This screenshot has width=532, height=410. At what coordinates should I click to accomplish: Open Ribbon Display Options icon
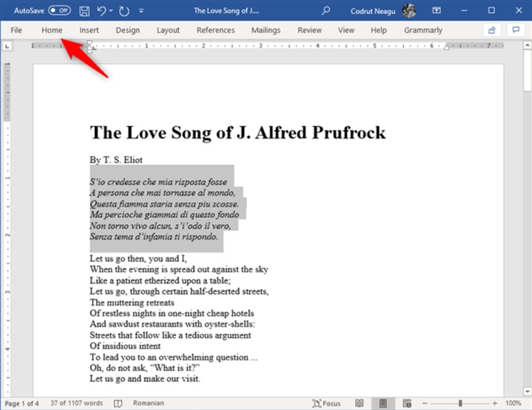pos(437,11)
